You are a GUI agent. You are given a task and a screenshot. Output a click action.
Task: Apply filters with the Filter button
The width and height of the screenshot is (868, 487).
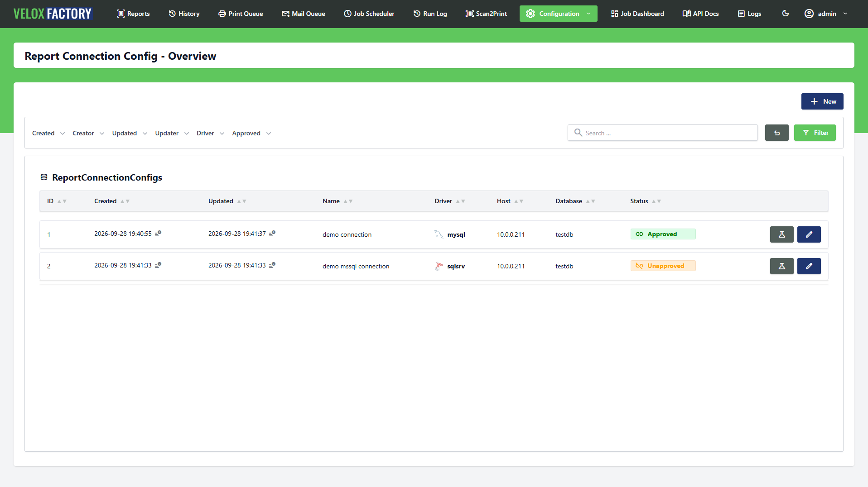coord(815,133)
